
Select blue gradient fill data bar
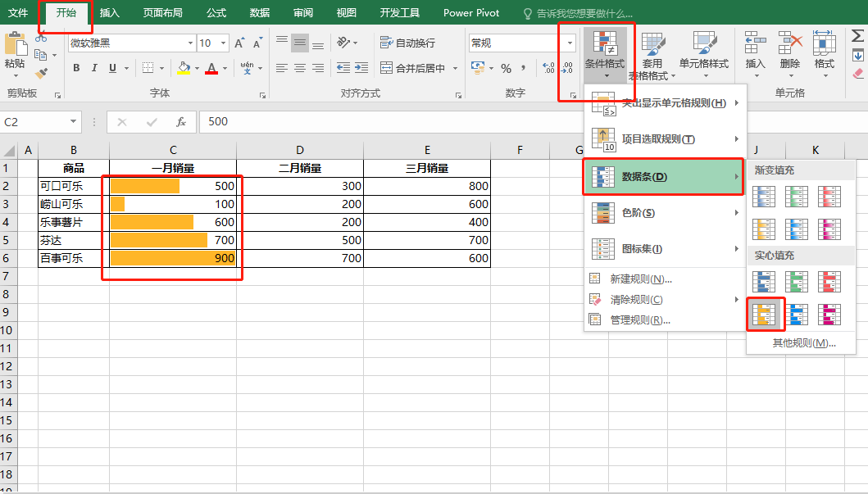click(764, 197)
